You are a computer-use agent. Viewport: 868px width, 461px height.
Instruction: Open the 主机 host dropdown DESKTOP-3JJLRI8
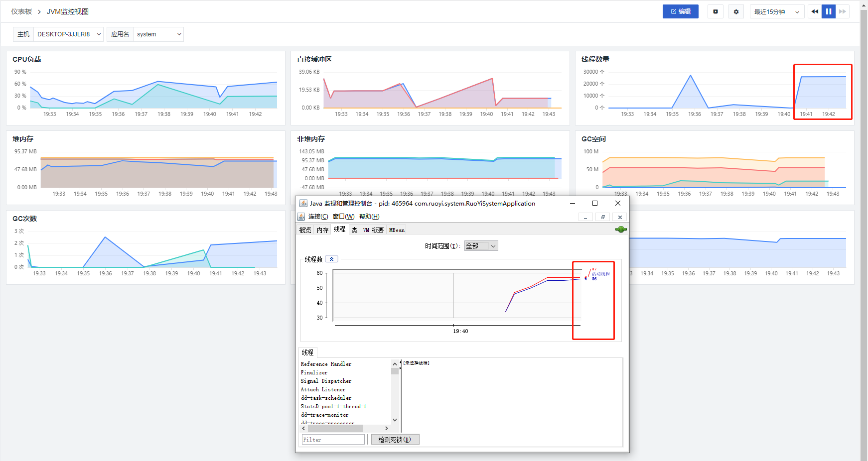(69, 34)
